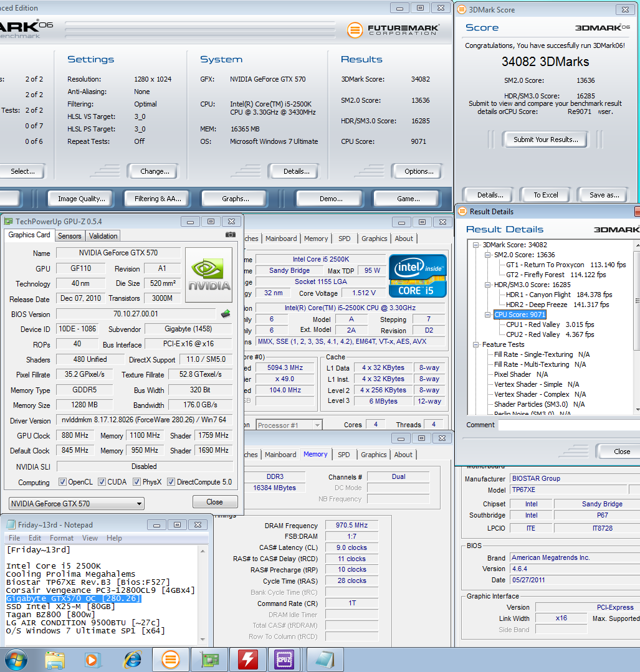This screenshot has width=640, height=672.
Task: Switch to the Validation tab in GPU-Z
Action: (103, 235)
